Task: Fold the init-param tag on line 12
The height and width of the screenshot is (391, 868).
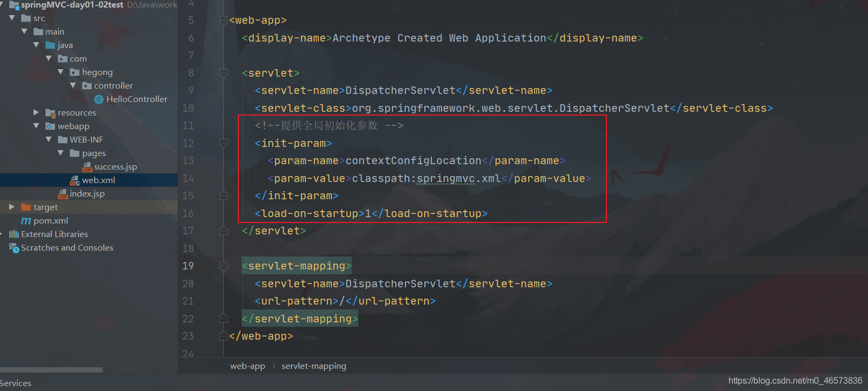Action: pyautogui.click(x=224, y=143)
